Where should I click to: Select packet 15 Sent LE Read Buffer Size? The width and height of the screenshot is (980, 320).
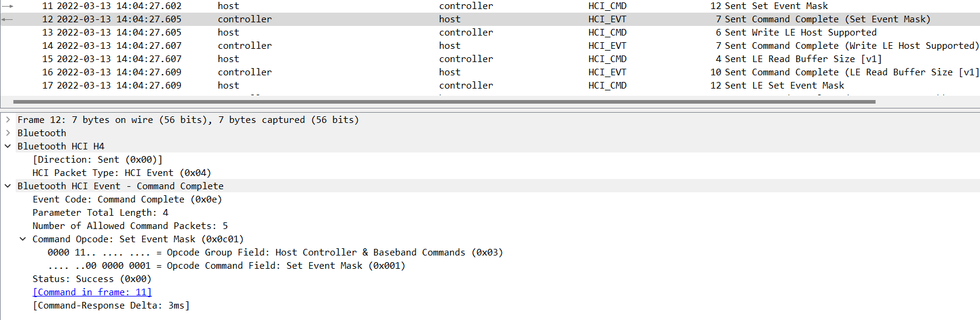(490, 59)
